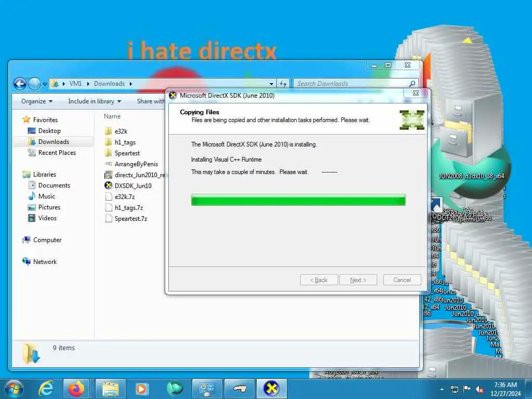The height and width of the screenshot is (399, 532).
Task: Open the recent pages dropdown beside navigation arrows
Action: [45, 84]
